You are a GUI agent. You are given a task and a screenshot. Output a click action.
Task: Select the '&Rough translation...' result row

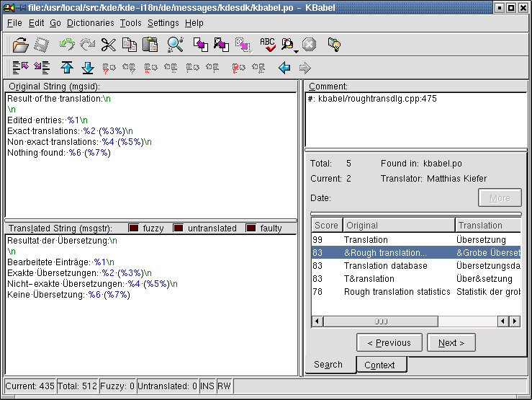point(416,253)
